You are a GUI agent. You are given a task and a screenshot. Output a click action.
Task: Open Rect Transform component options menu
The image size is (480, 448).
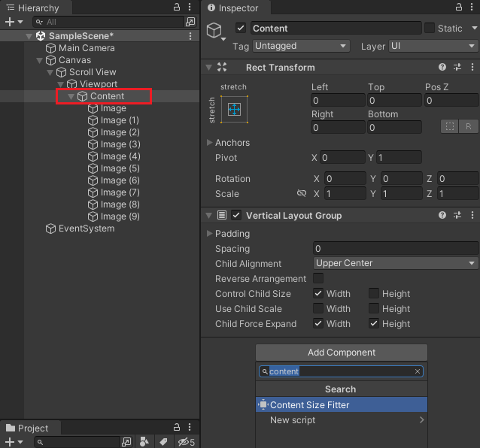tap(472, 68)
